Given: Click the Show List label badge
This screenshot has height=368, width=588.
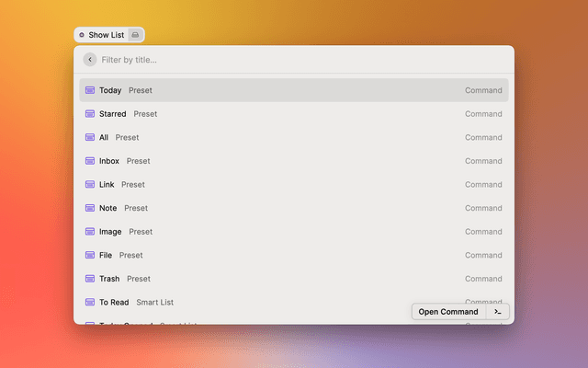Looking at the screenshot, I should [105, 35].
